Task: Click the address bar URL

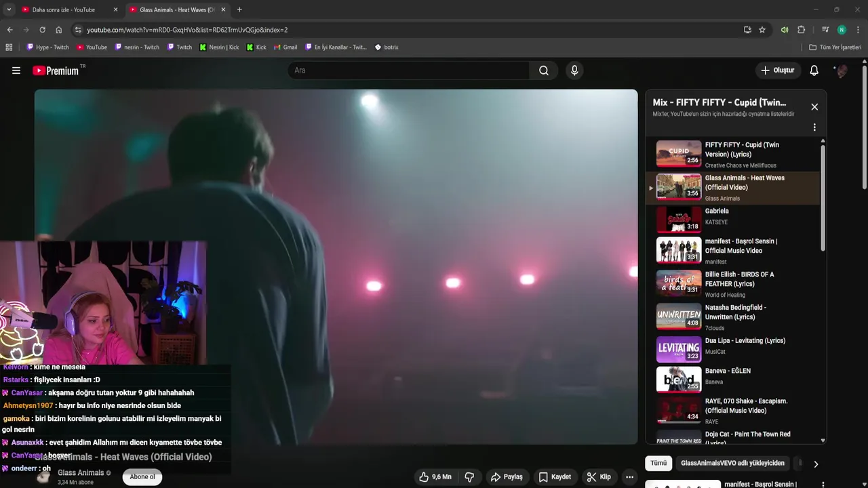Action: tap(187, 30)
